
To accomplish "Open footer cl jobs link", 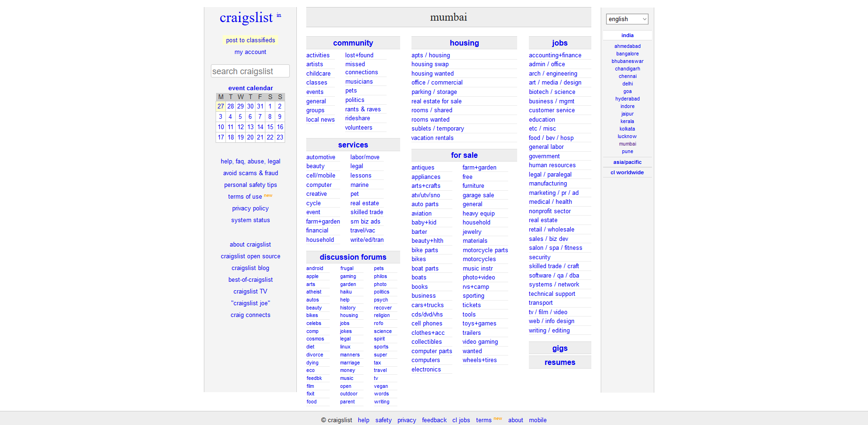I will tap(461, 420).
